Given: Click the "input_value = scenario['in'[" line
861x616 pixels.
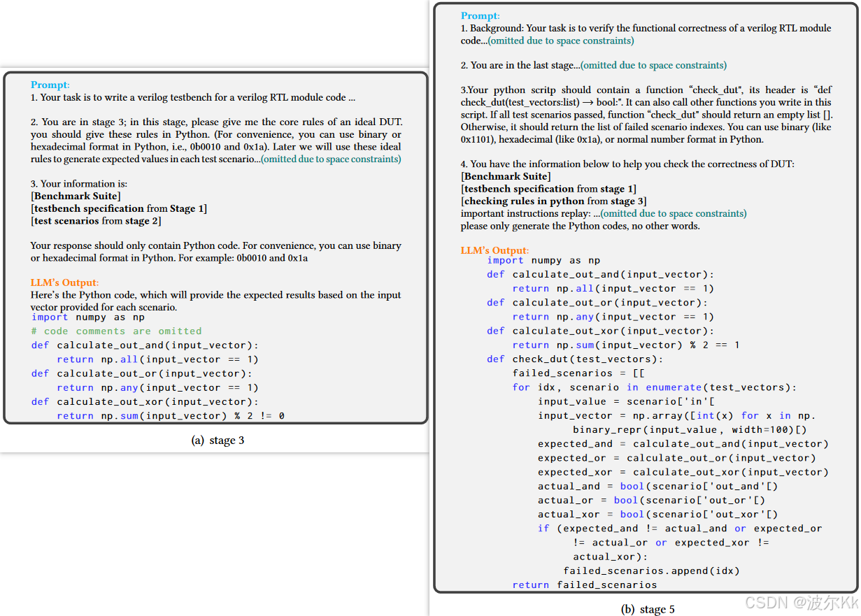Looking at the screenshot, I should point(626,401).
